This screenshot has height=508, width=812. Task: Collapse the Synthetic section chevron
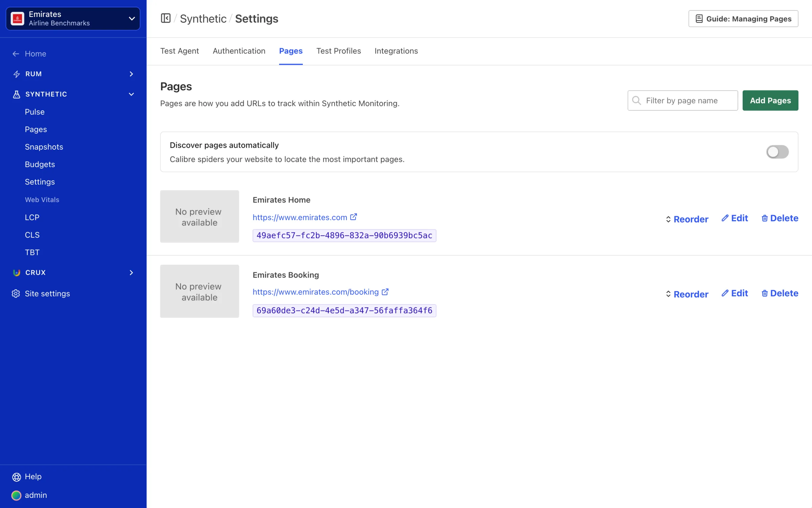(131, 94)
